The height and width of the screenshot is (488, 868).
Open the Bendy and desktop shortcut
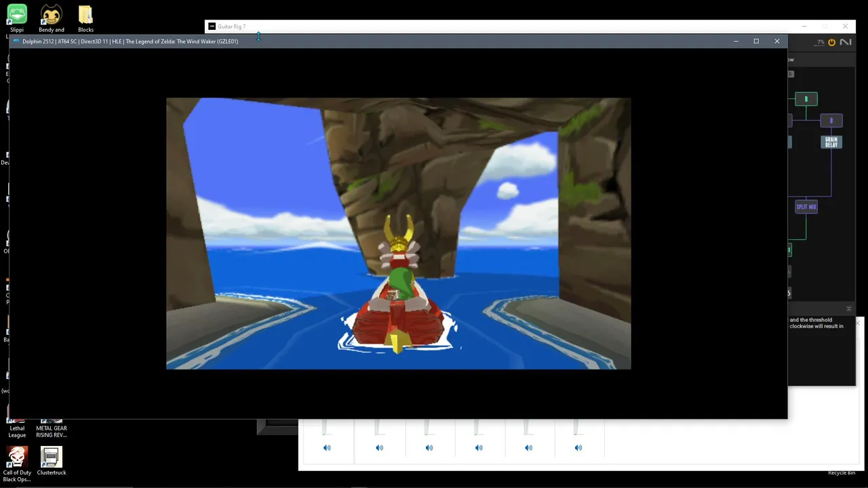52,18
